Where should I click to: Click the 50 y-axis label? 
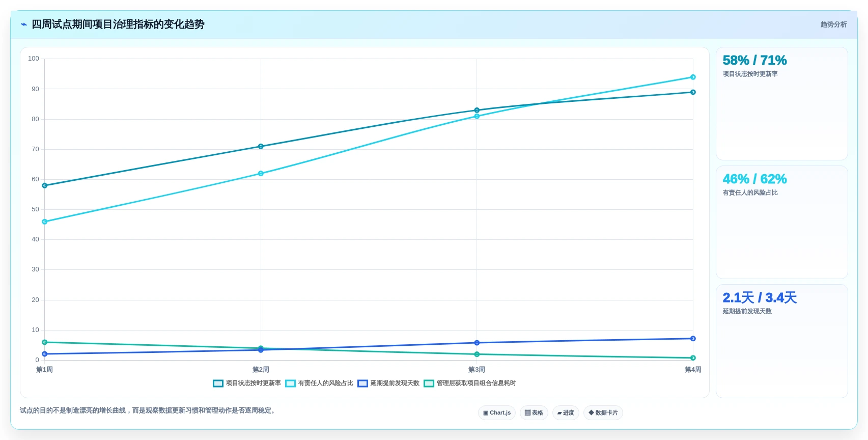click(35, 209)
